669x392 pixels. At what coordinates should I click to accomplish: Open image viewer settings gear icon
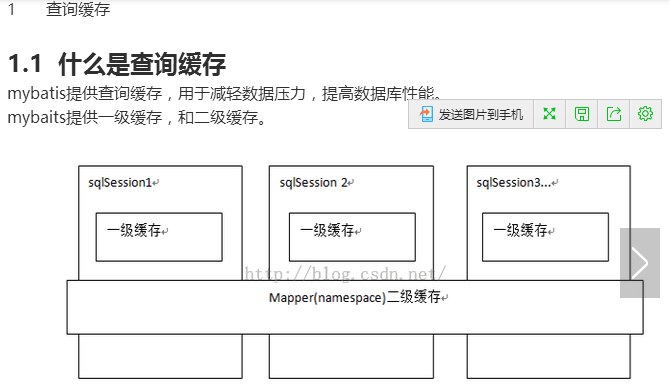tap(645, 114)
